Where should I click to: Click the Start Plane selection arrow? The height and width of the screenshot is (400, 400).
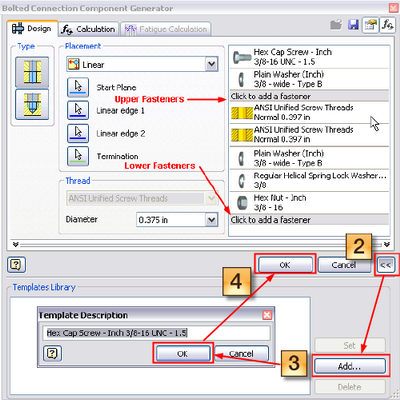coord(78,87)
